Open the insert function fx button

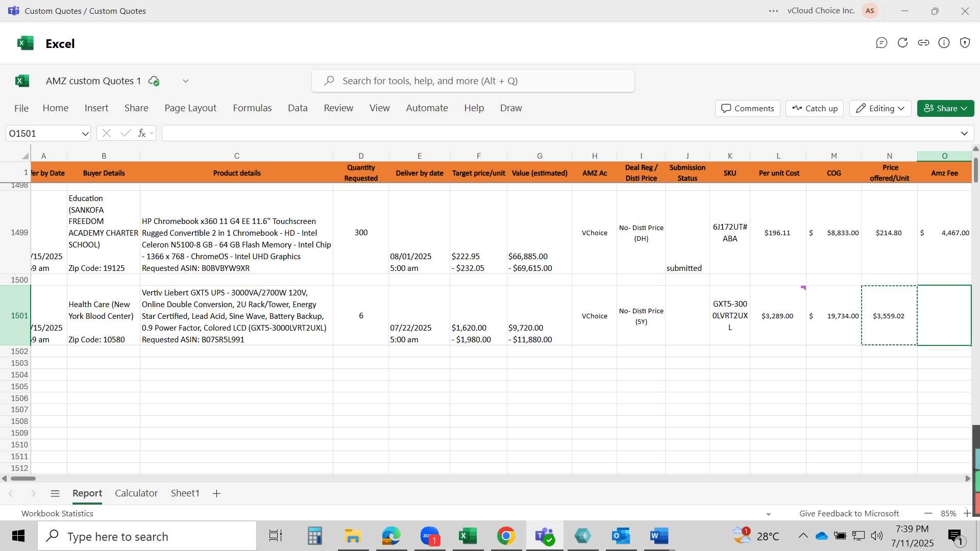click(142, 133)
